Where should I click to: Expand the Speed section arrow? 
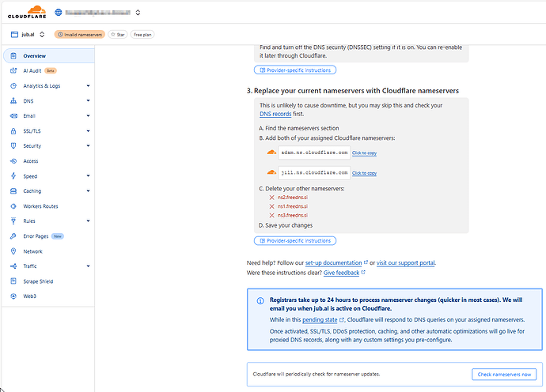pos(88,175)
